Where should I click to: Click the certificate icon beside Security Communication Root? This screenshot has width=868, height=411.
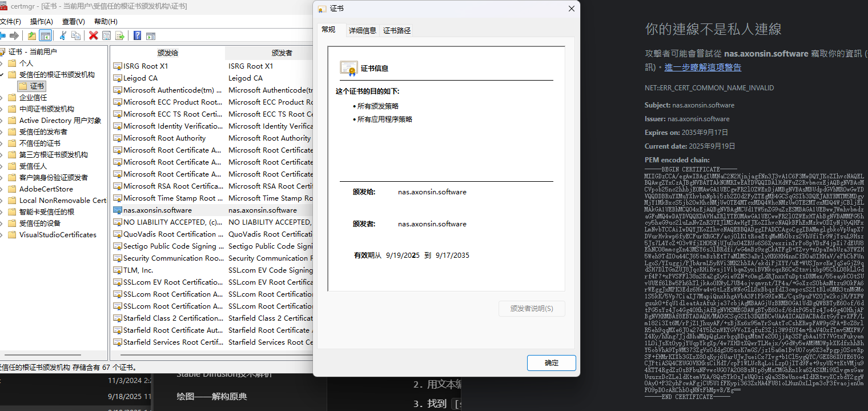click(118, 258)
